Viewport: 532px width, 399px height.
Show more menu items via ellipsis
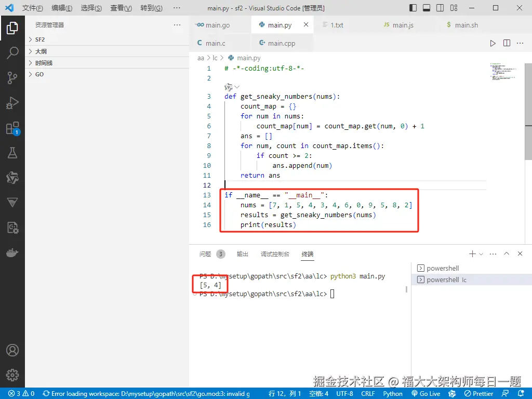177,8
